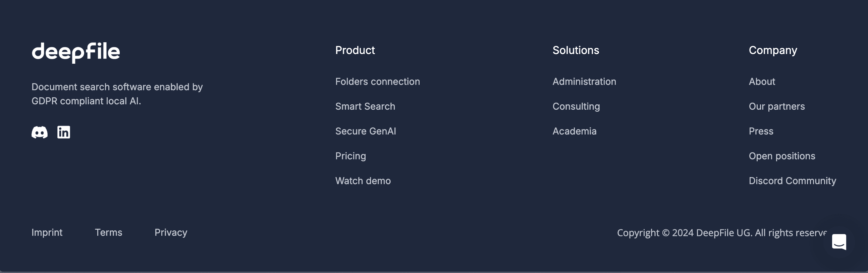The height and width of the screenshot is (273, 868).
Task: Click the Watch demo link
Action: [363, 181]
